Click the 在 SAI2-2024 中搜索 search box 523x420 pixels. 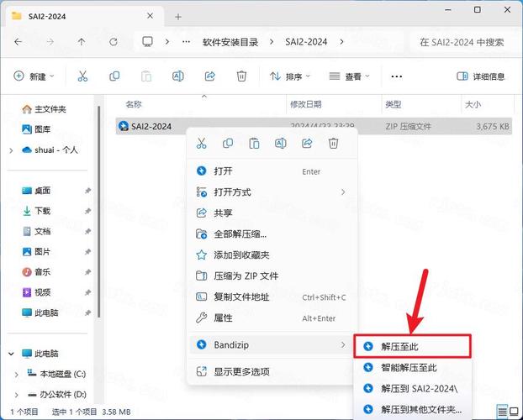click(462, 42)
